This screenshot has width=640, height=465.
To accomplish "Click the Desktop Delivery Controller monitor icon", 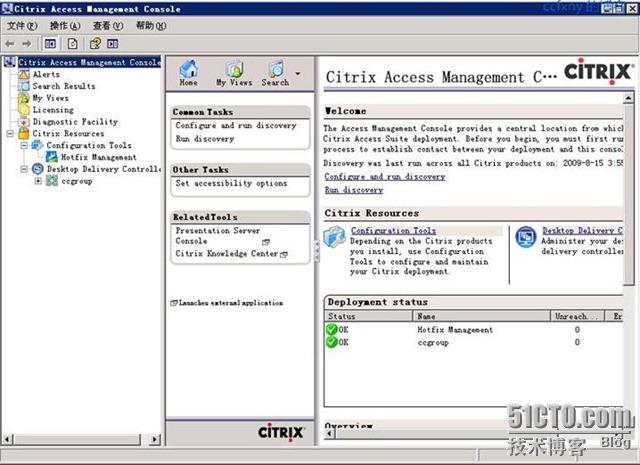I will click(526, 237).
